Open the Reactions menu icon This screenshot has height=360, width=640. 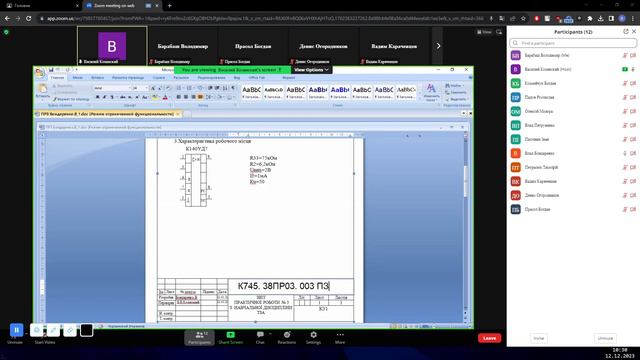[x=287, y=335]
